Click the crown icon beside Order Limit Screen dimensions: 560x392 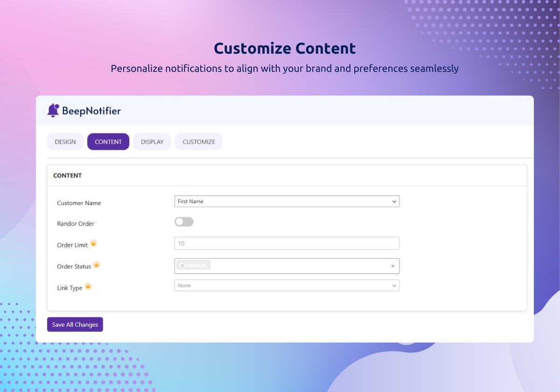point(93,243)
